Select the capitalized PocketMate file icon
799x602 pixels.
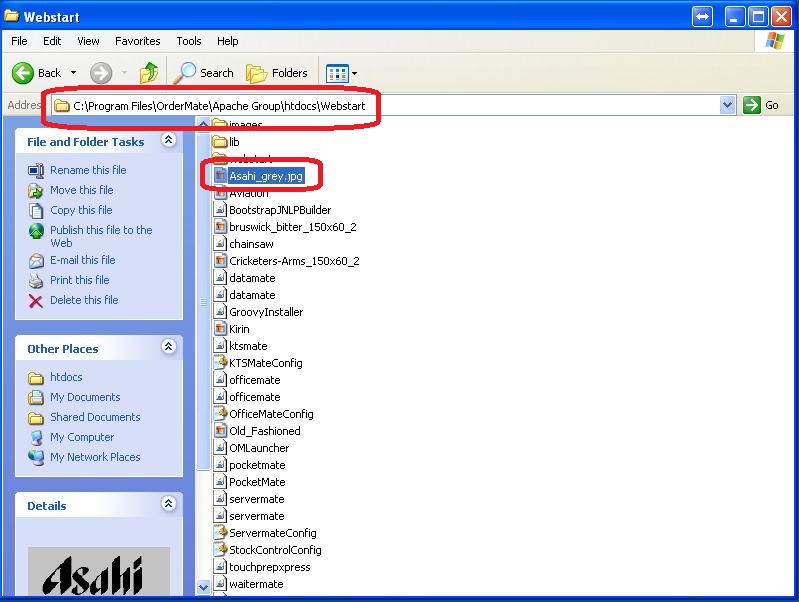[220, 481]
